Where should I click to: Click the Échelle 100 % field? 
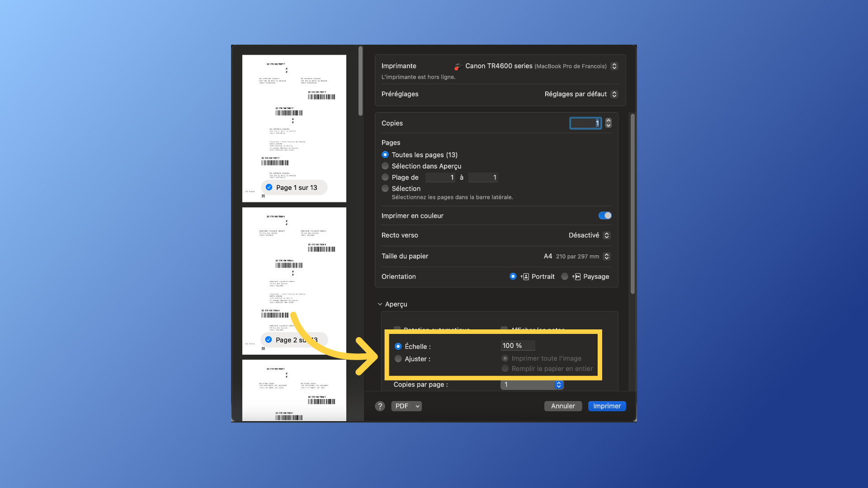coord(518,346)
